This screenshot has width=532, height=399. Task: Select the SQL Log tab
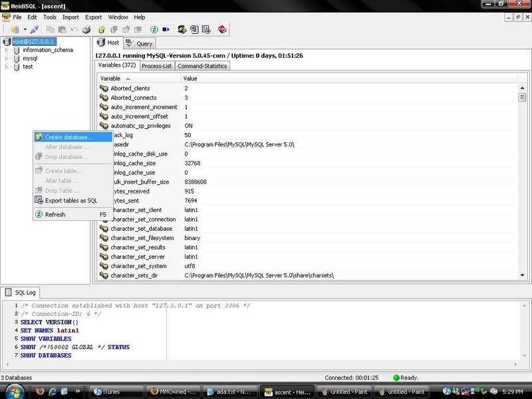pos(21,292)
